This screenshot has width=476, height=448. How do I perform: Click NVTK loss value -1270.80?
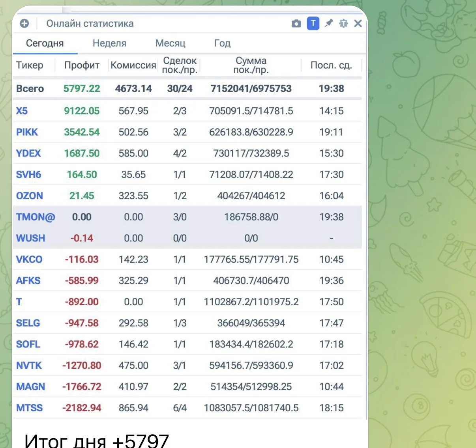(x=82, y=366)
